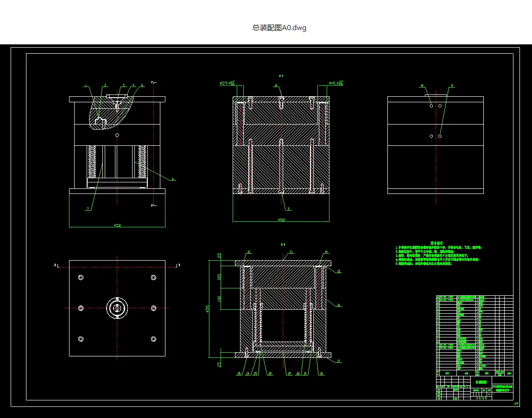Click the 100 vertical dimension label
This screenshot has height=418, width=532.
click(x=219, y=299)
